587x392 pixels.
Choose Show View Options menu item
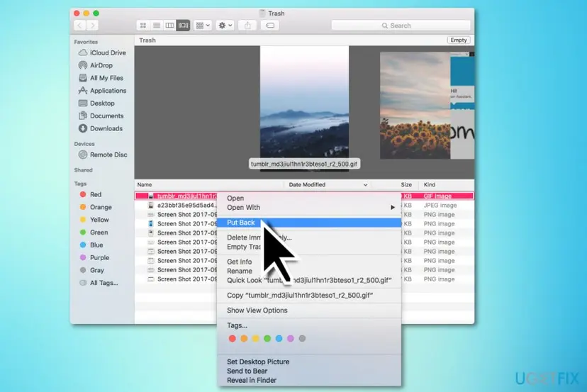pos(309,310)
